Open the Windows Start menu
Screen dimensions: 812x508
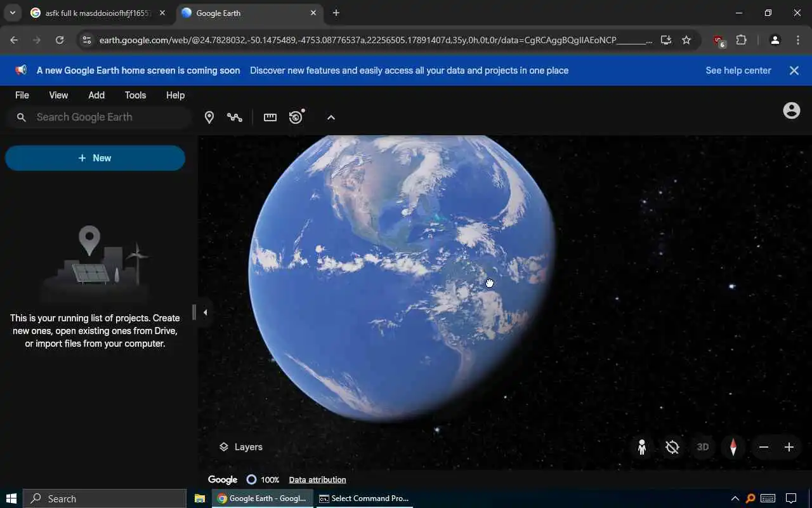pyautogui.click(x=11, y=498)
